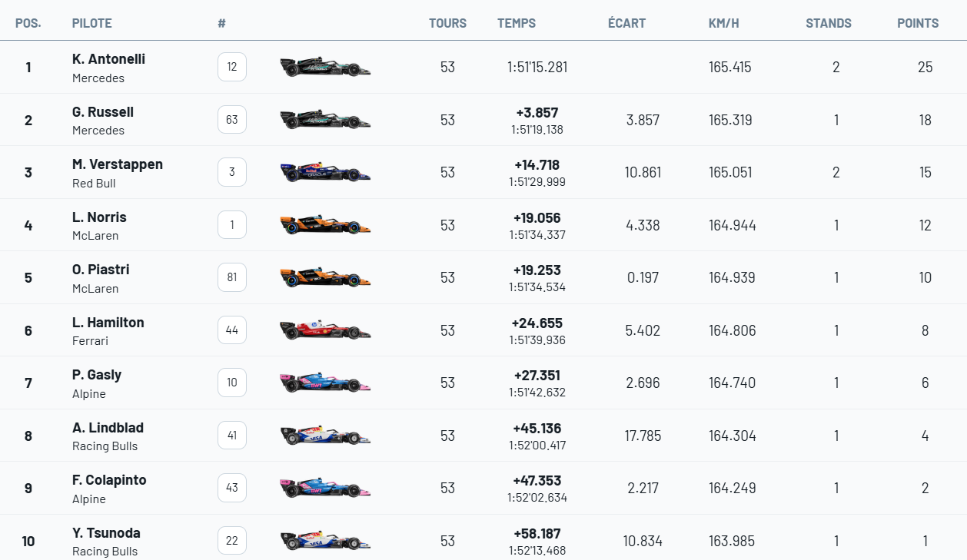Image resolution: width=967 pixels, height=560 pixels.
Task: Open O. Piastri driver name
Action: tap(101, 270)
